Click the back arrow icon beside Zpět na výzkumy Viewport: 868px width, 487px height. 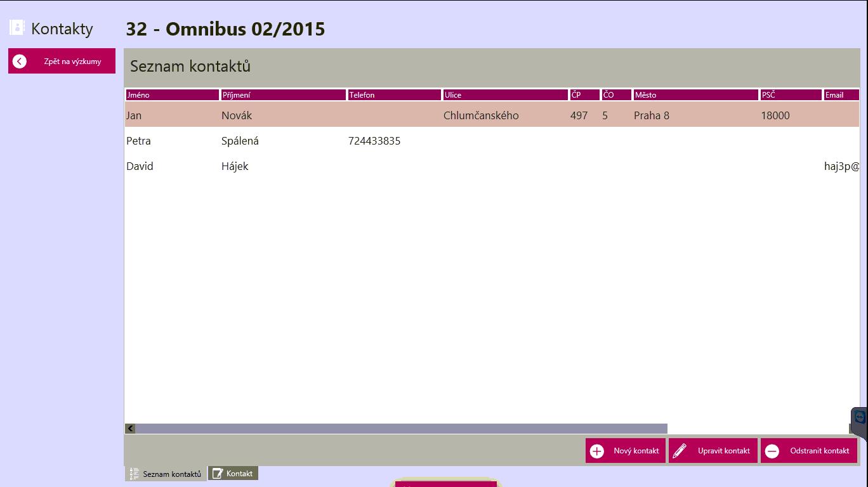click(20, 62)
